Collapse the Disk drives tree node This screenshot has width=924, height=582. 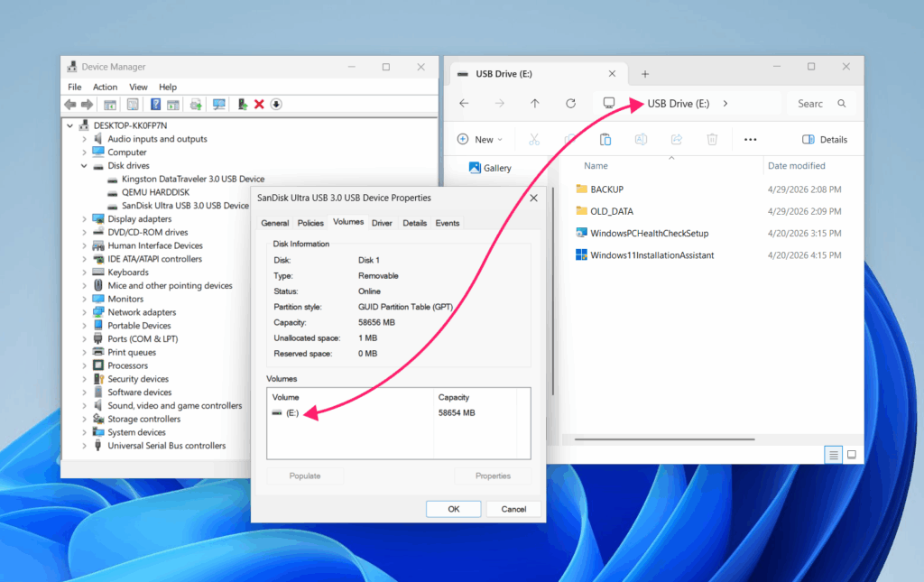click(84, 166)
